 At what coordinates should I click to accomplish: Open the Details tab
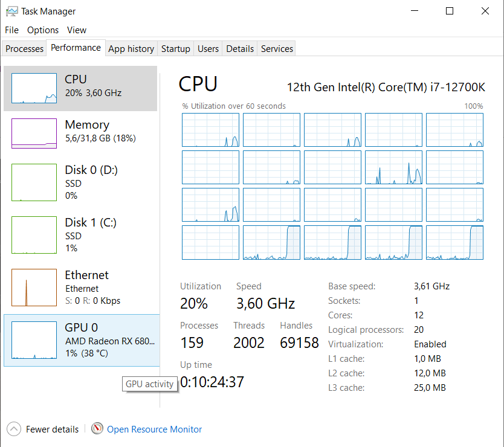point(240,48)
